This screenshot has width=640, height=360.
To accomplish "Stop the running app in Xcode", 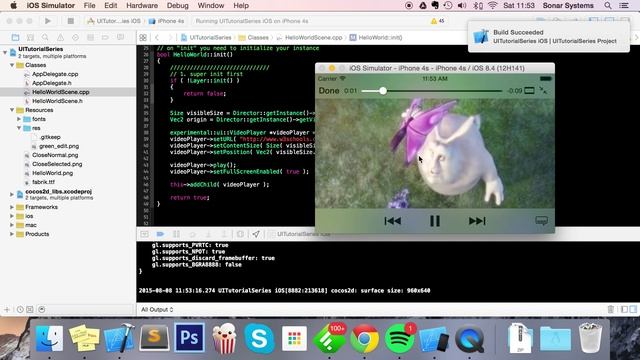I will [71, 21].
